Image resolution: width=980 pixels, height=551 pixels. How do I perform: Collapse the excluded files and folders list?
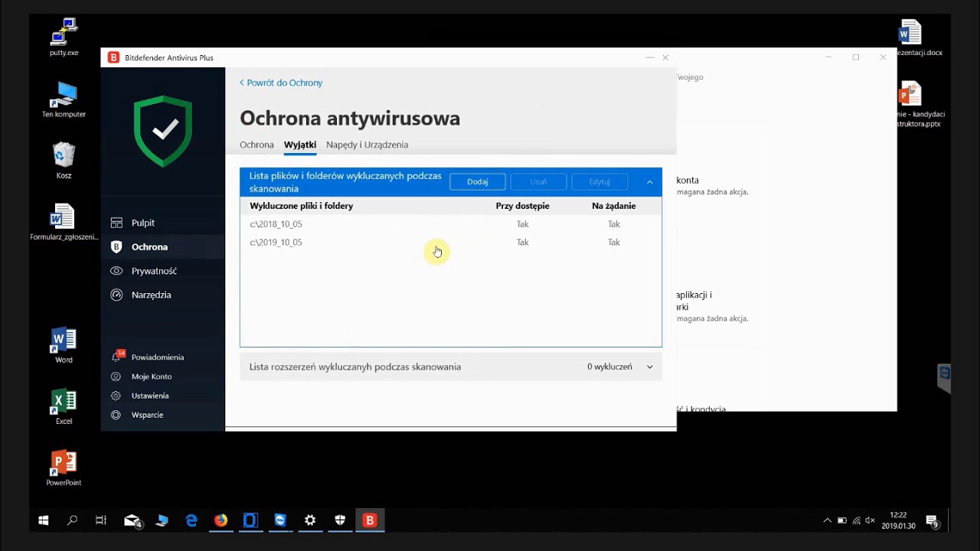649,182
